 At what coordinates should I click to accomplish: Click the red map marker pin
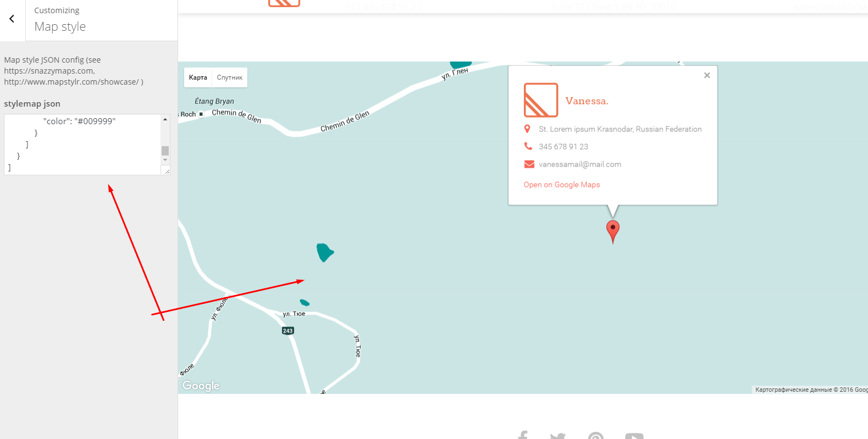tap(612, 229)
